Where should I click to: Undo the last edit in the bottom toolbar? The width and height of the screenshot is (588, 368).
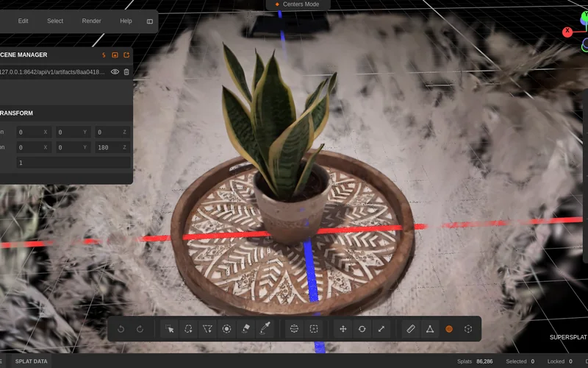[121, 329]
